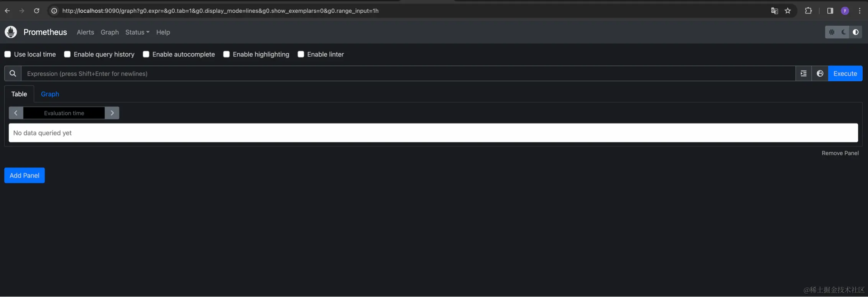Click the browser address bar URL
868x297 pixels.
click(x=220, y=11)
